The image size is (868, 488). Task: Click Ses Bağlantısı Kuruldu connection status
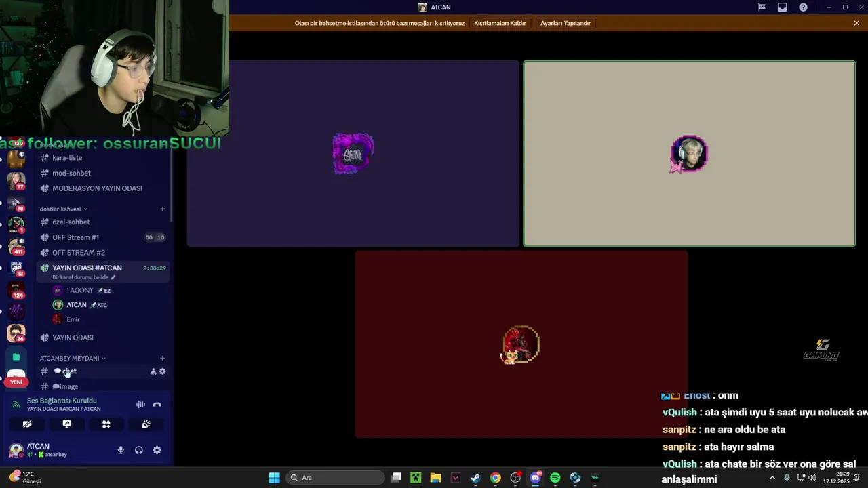coord(62,401)
